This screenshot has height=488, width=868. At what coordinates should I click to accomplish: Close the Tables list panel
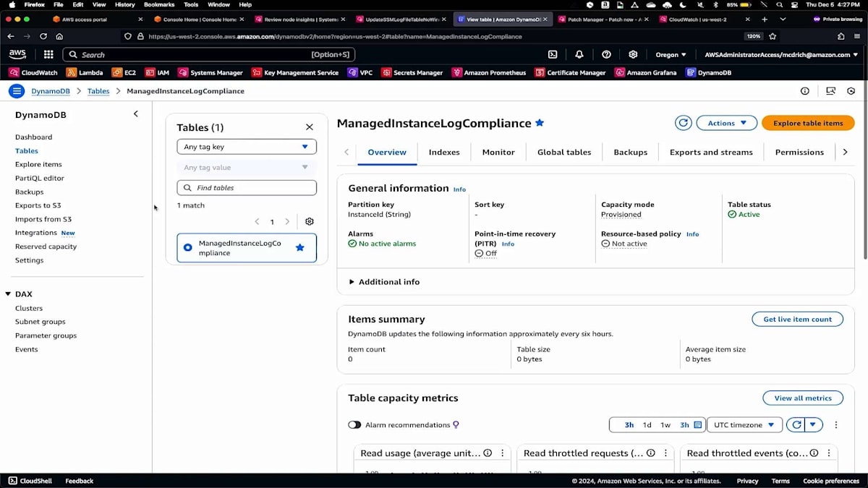pos(310,127)
